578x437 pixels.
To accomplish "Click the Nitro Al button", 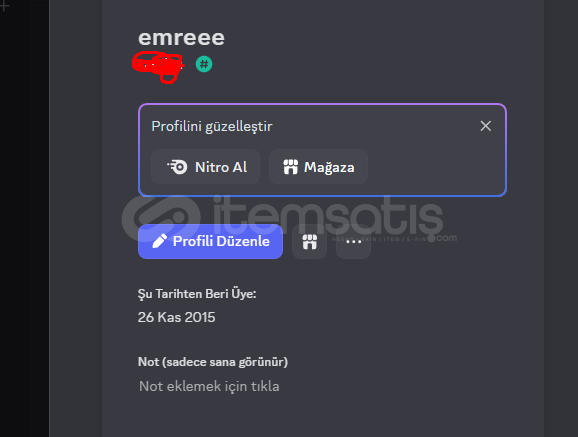I will (x=206, y=167).
